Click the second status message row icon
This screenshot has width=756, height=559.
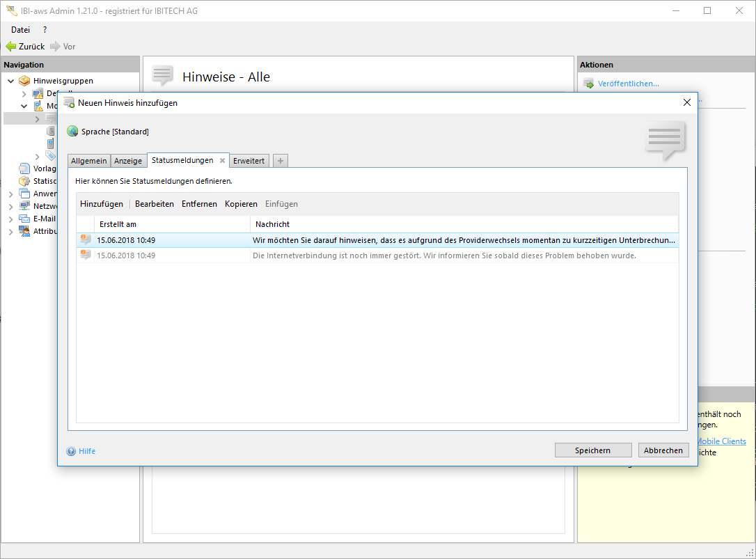(86, 255)
